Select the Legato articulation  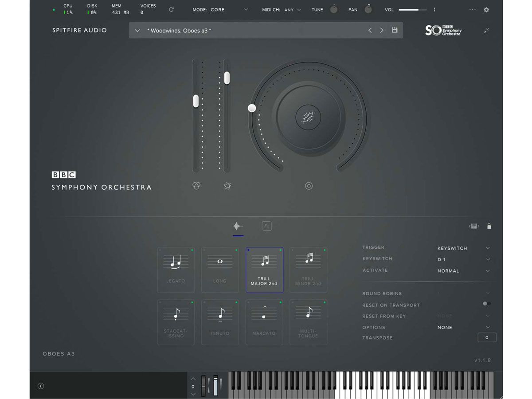click(176, 270)
